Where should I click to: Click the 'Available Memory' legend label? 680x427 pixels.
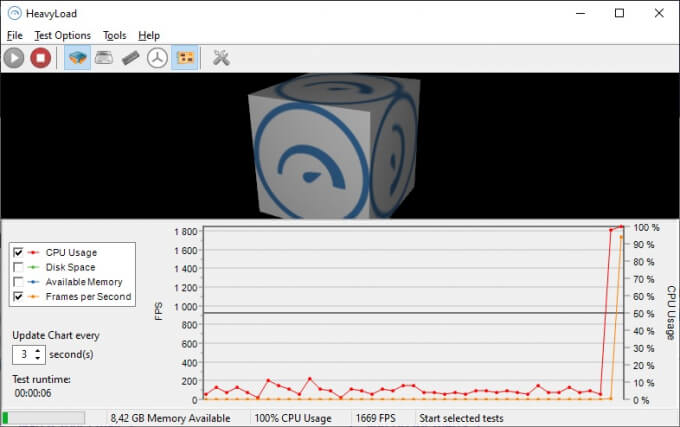pyautogui.click(x=84, y=282)
